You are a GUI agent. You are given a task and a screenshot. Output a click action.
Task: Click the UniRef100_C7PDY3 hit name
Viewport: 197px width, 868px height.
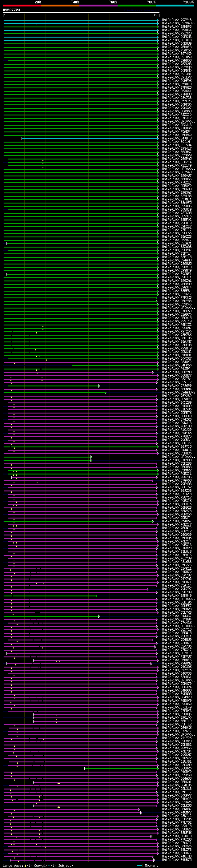click(177, 711)
